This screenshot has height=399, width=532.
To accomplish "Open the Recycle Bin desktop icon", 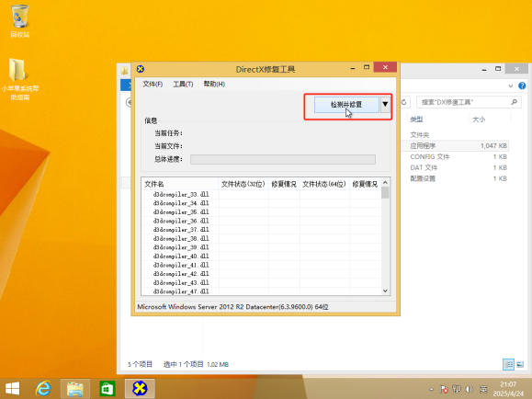I will [x=20, y=21].
